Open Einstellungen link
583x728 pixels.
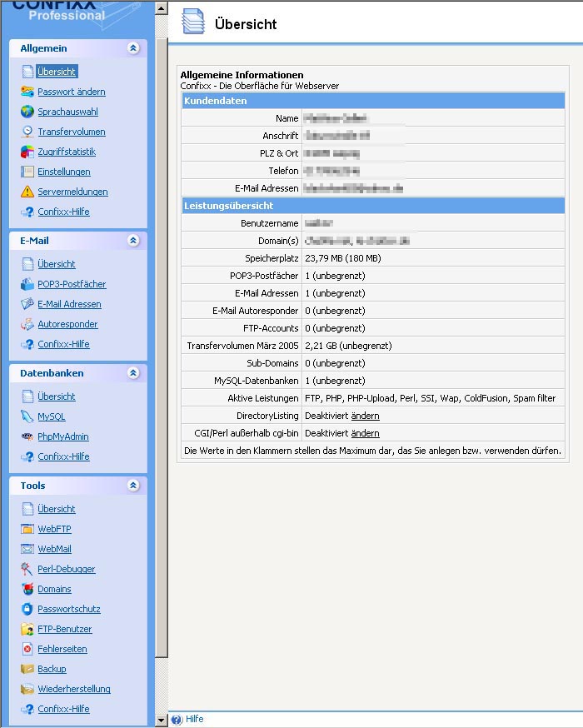pyautogui.click(x=64, y=172)
